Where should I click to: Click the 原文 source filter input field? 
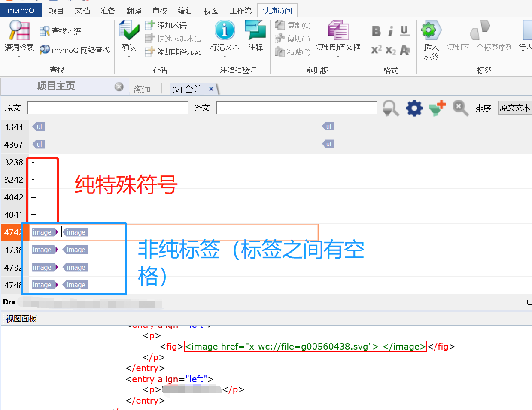tap(108, 108)
